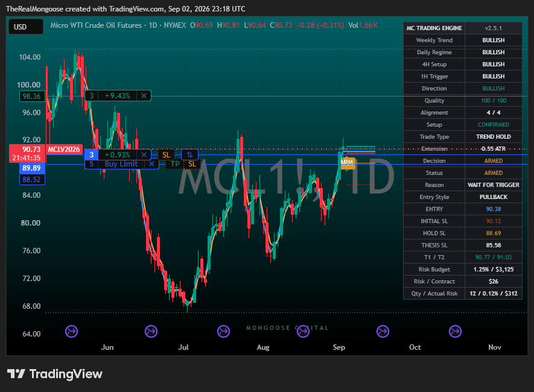Click the 1H Trigger row label
The width and height of the screenshot is (534, 392).
point(434,77)
